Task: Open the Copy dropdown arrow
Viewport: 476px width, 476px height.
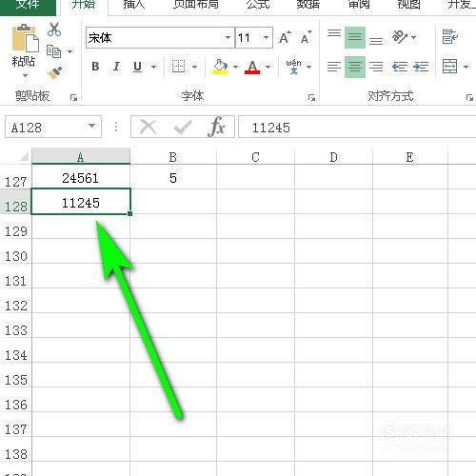Action: click(69, 51)
